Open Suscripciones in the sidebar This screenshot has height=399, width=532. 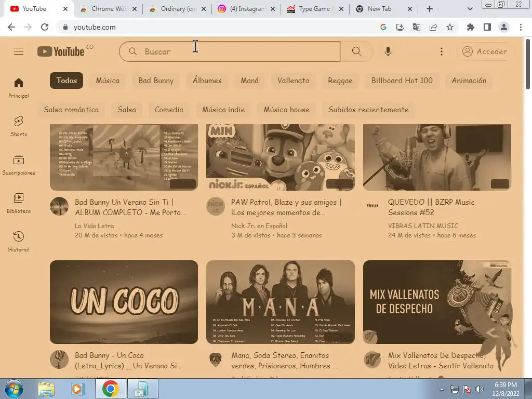pyautogui.click(x=19, y=165)
